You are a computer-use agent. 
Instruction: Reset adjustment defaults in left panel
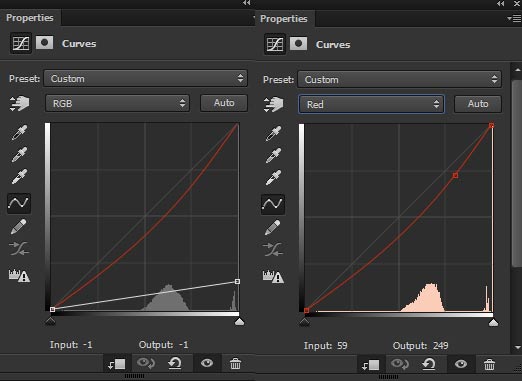pyautogui.click(x=175, y=363)
